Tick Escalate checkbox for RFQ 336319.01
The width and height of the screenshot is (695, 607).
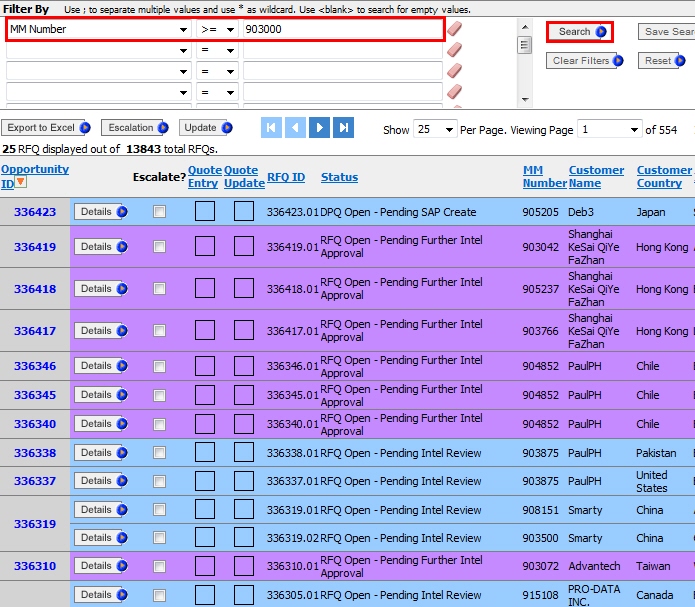pyautogui.click(x=160, y=510)
